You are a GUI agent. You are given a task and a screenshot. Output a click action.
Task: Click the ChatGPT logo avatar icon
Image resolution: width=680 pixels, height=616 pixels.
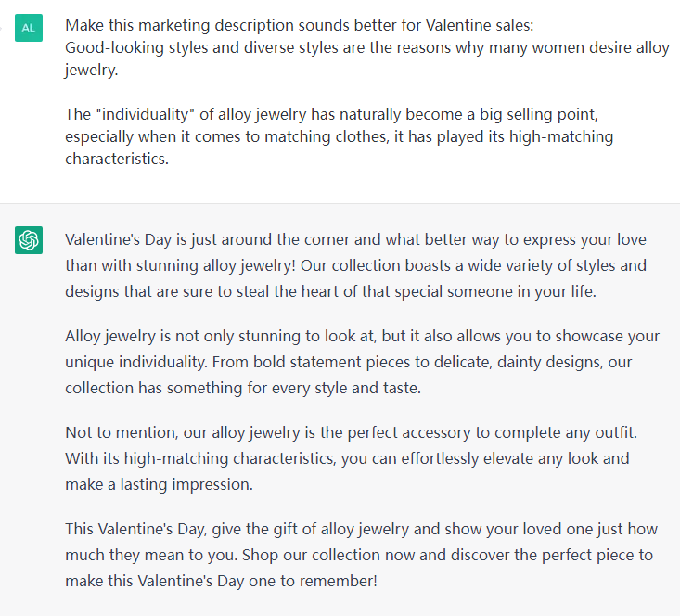tap(29, 240)
